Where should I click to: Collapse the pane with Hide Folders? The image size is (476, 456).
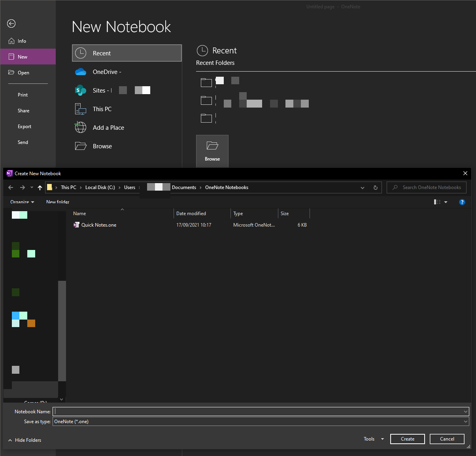point(25,440)
